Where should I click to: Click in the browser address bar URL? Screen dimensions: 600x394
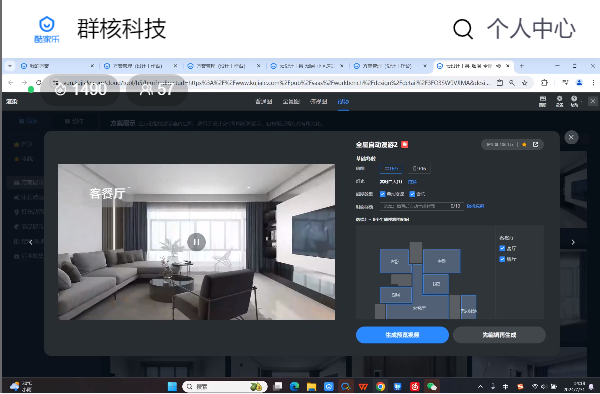click(276, 83)
